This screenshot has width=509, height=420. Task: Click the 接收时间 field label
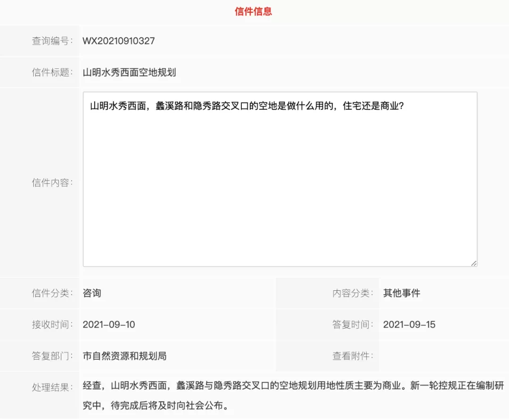click(x=52, y=325)
